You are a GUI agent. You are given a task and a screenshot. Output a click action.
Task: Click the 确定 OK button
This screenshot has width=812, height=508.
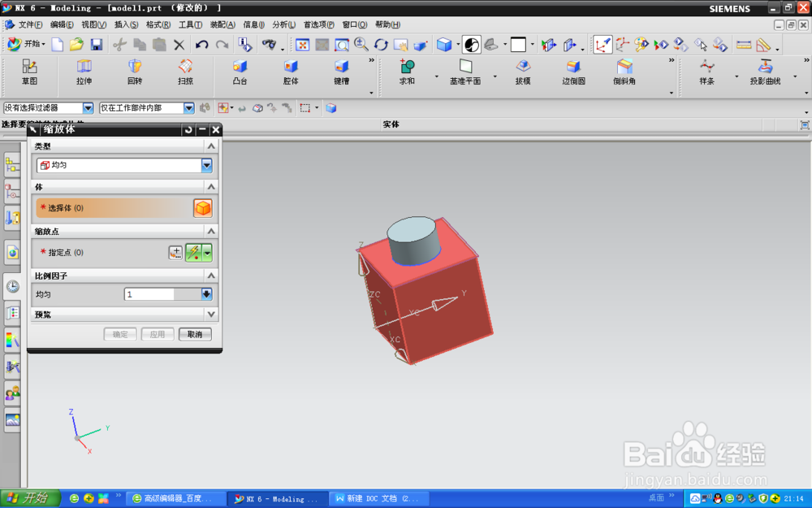(x=120, y=334)
